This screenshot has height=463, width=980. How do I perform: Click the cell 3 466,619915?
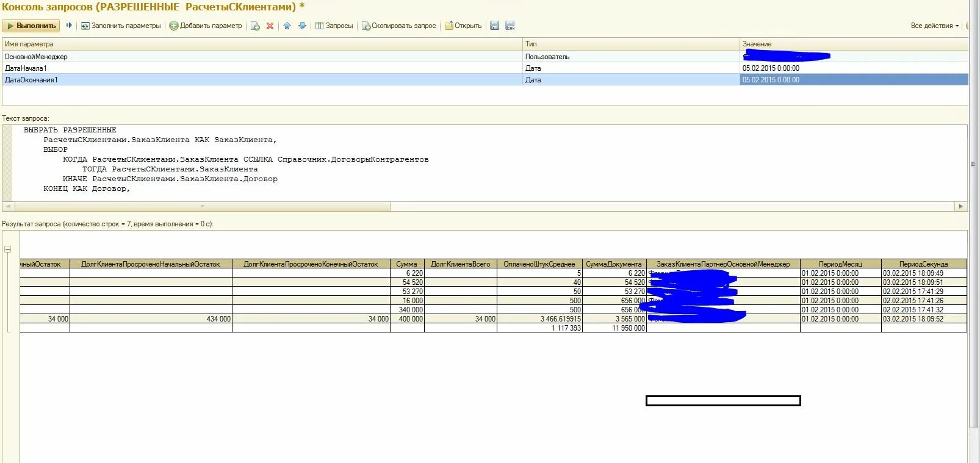point(539,319)
